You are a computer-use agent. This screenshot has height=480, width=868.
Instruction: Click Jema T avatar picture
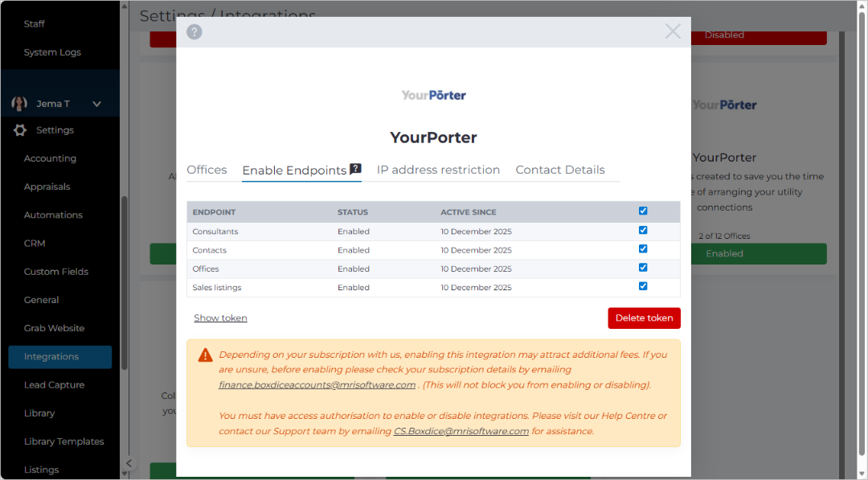19,104
